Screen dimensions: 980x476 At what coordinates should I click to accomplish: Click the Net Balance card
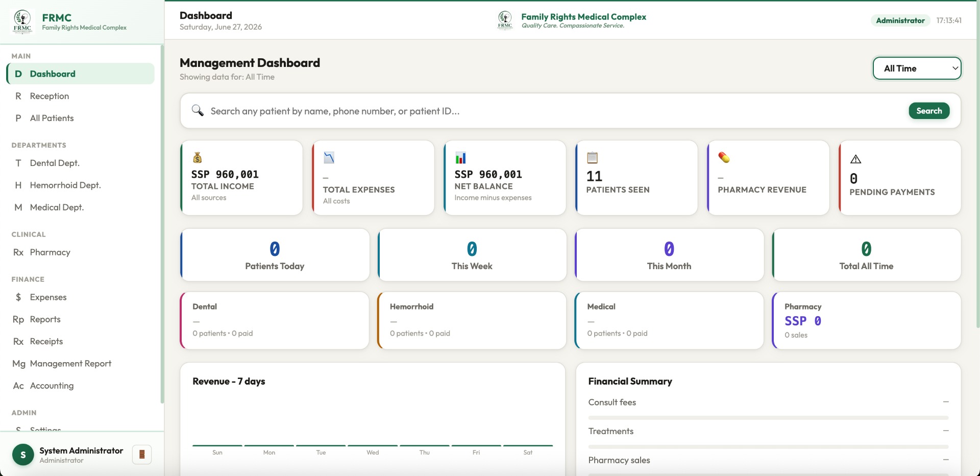coord(505,178)
